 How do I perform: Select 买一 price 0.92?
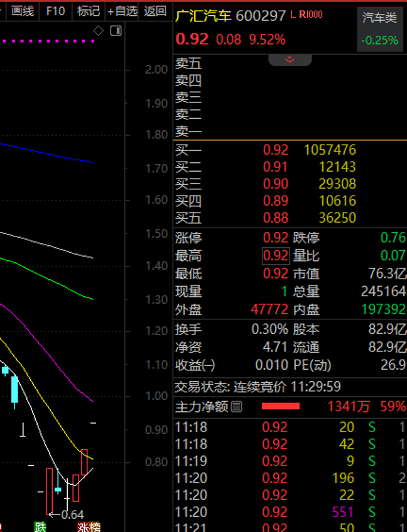click(276, 150)
